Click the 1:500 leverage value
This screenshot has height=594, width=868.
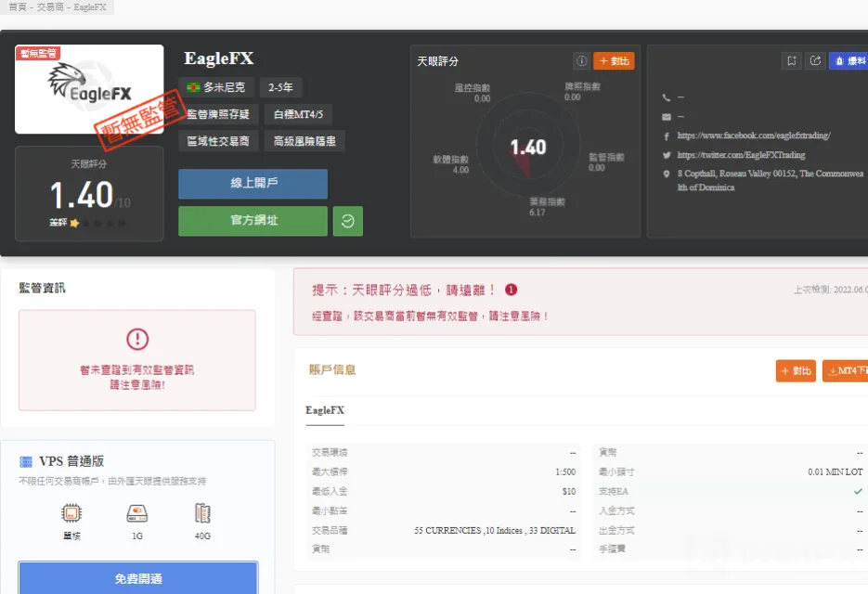click(x=565, y=472)
